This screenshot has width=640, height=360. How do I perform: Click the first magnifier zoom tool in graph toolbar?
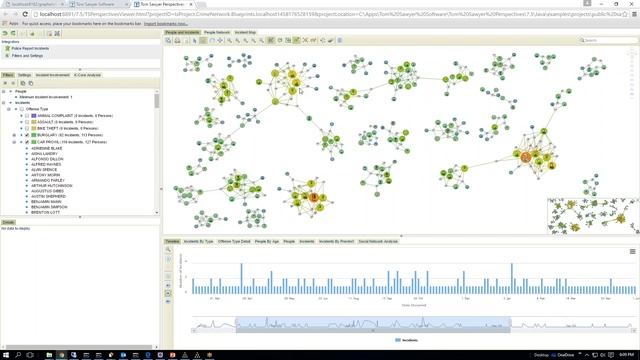point(229,40)
